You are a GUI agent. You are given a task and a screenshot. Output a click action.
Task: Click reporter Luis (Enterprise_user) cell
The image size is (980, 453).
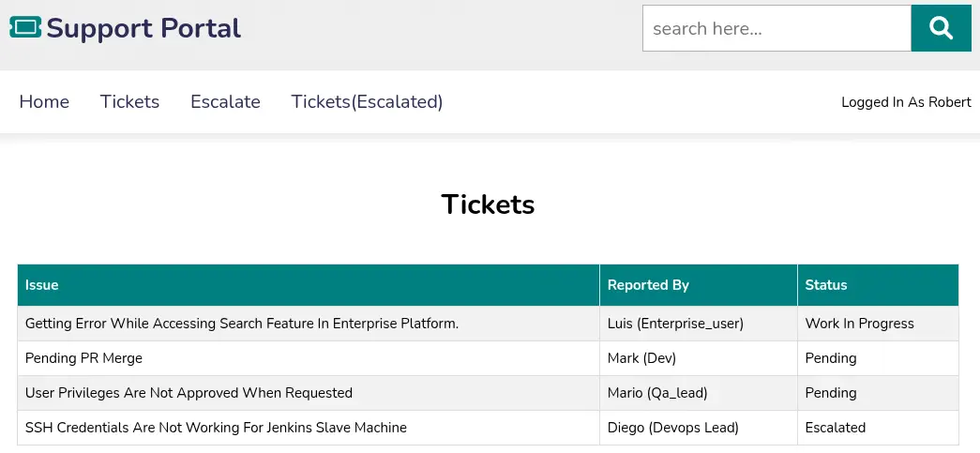[x=675, y=324]
